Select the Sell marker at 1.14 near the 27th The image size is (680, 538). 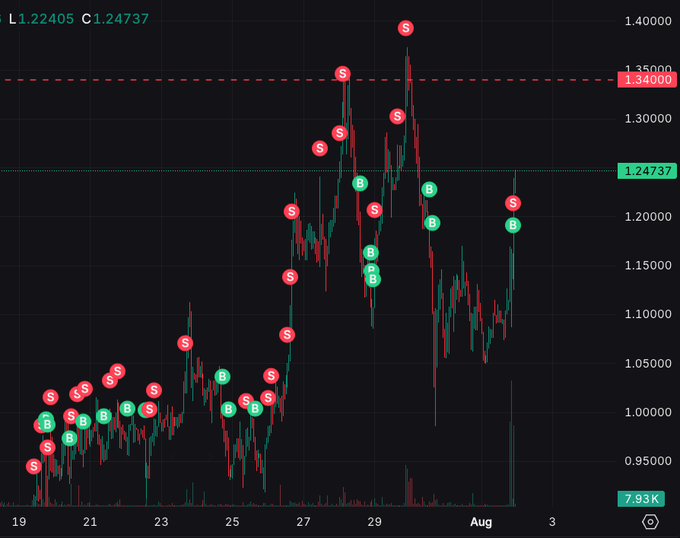[x=290, y=277]
